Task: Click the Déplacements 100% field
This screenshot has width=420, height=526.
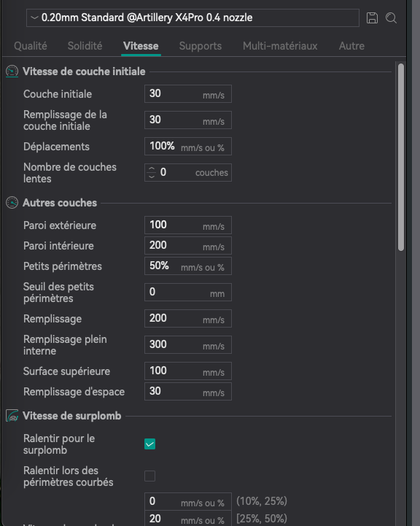Action: click(188, 146)
